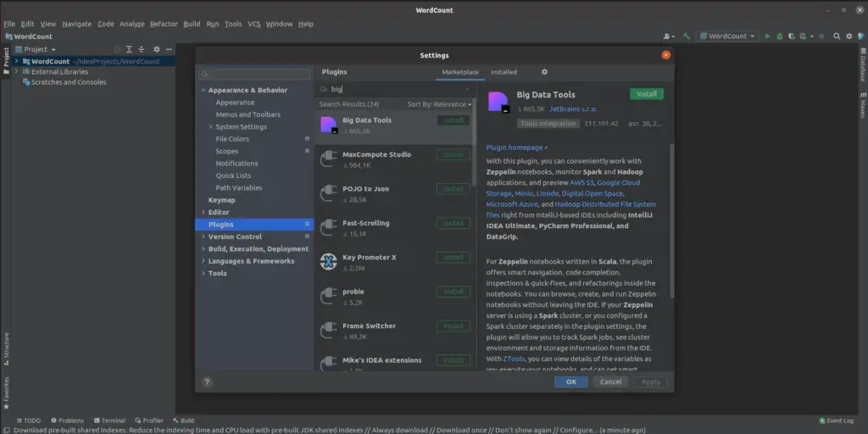The width and height of the screenshot is (868, 434).
Task: Start debugging with the bug icon
Action: pyautogui.click(x=780, y=36)
